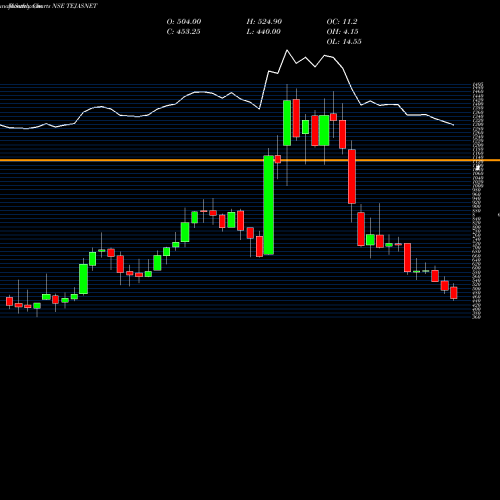
Task: Click the tallest green candlestick
Action: pos(269,205)
